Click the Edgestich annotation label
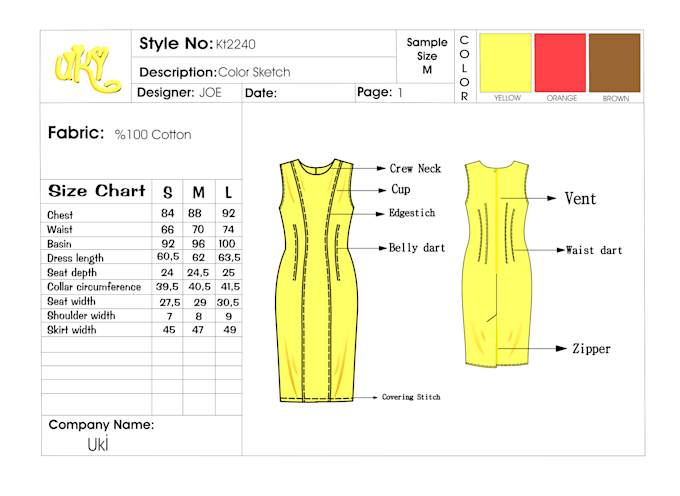The width and height of the screenshot is (680, 496). pyautogui.click(x=412, y=213)
